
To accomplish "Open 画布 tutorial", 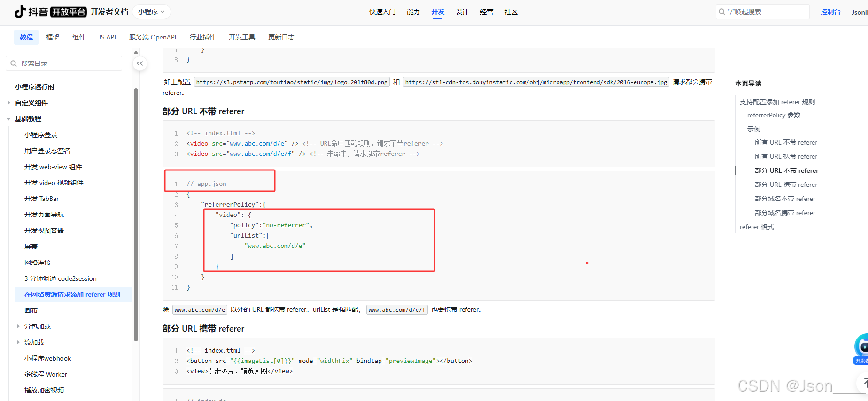I will pyautogui.click(x=31, y=310).
